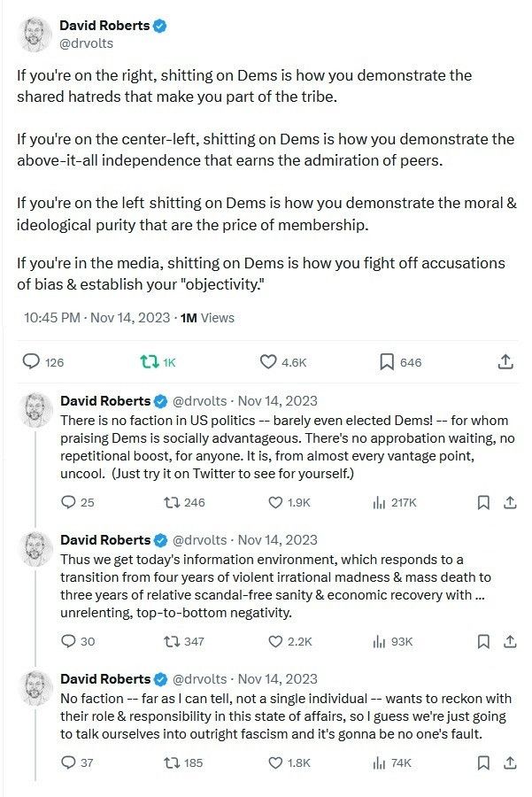Image resolution: width=532 pixels, height=797 pixels.
Task: Bookmark the main tweet with 646 bookmarks
Action: [x=387, y=361]
